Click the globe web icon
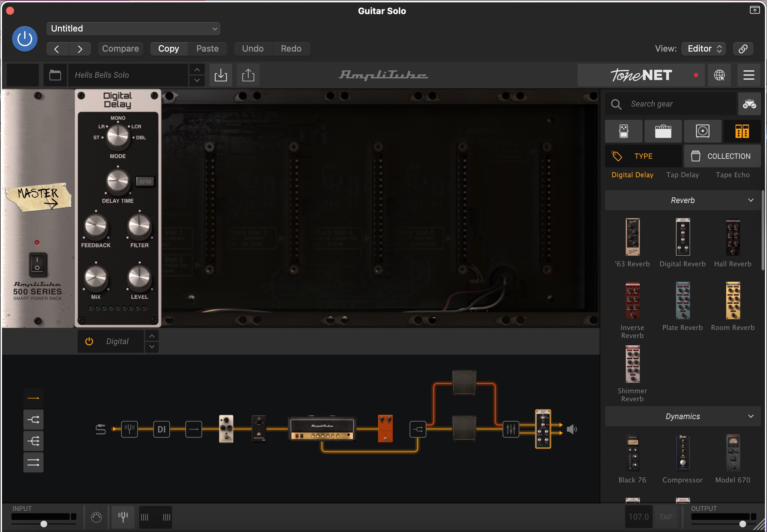 click(x=719, y=75)
